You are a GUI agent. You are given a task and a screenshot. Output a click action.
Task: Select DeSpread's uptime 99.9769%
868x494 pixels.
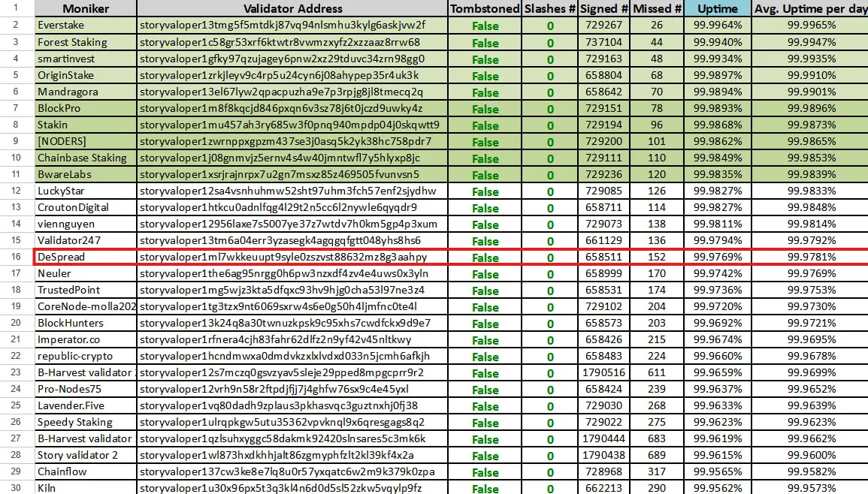click(x=718, y=257)
